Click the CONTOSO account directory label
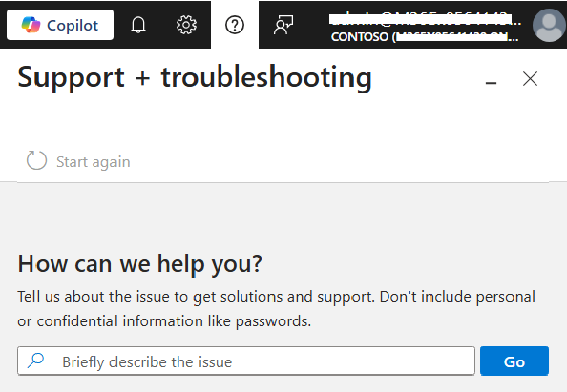This screenshot has width=567, height=392. point(425,37)
